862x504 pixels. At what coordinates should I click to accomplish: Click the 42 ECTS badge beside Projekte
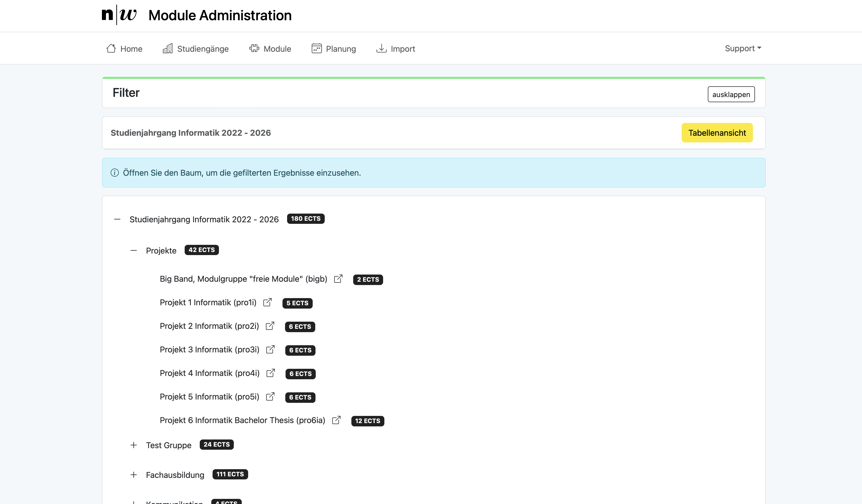tap(202, 250)
